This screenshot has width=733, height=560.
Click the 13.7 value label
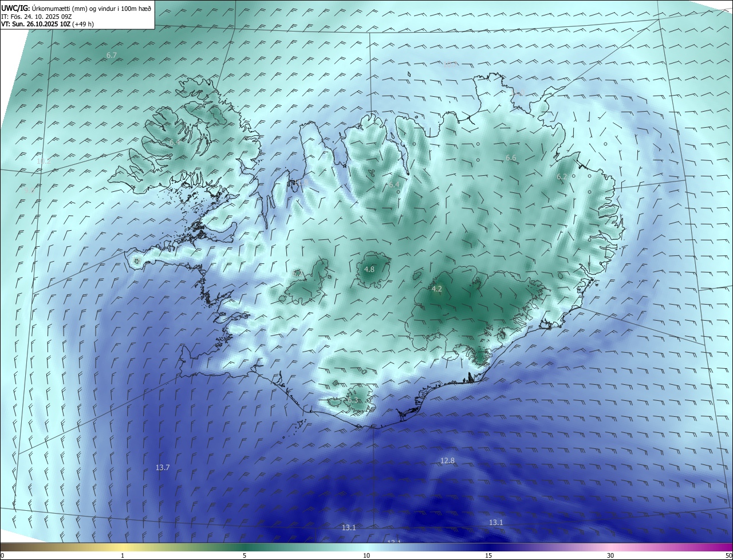coord(163,468)
